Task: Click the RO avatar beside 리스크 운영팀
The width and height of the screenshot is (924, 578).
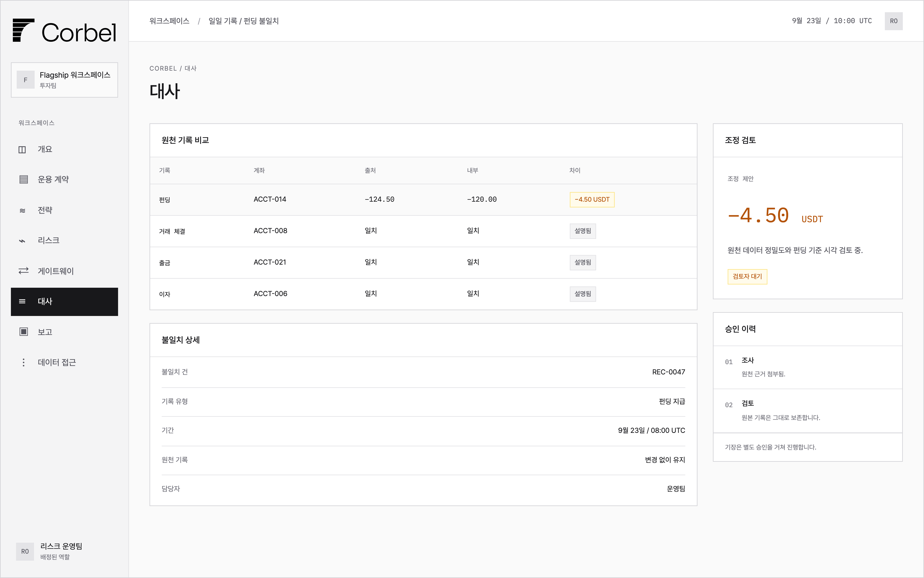Action: 25,551
